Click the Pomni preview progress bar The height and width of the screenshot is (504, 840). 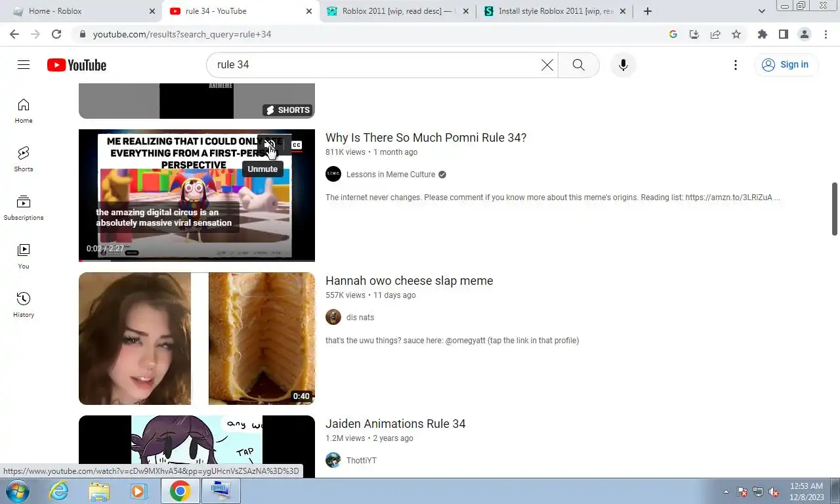pyautogui.click(x=197, y=260)
